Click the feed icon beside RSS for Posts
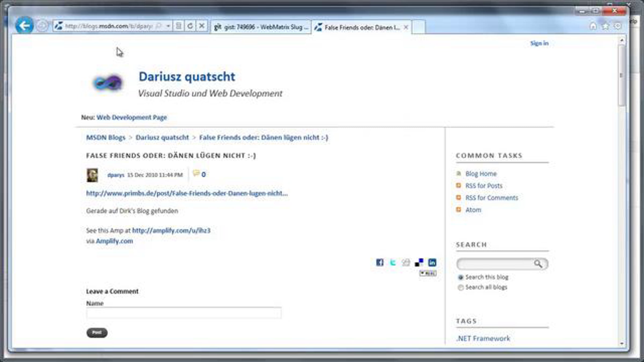 point(459,185)
